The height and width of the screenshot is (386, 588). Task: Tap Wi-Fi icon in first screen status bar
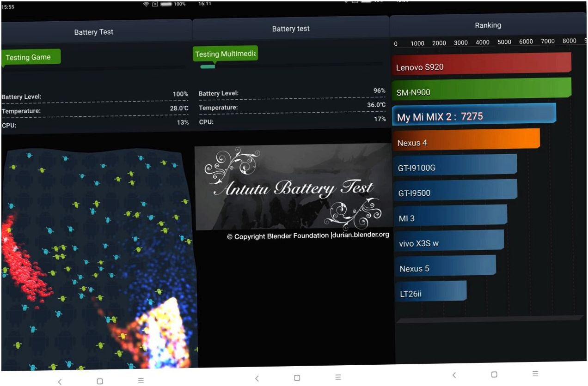pyautogui.click(x=146, y=4)
